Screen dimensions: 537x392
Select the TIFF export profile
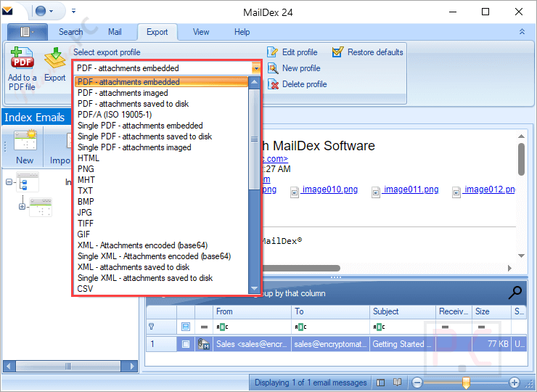pyautogui.click(x=161, y=224)
